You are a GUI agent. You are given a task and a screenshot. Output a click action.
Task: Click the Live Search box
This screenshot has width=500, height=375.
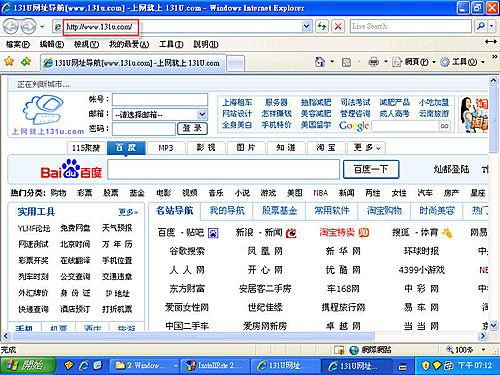coord(411,26)
